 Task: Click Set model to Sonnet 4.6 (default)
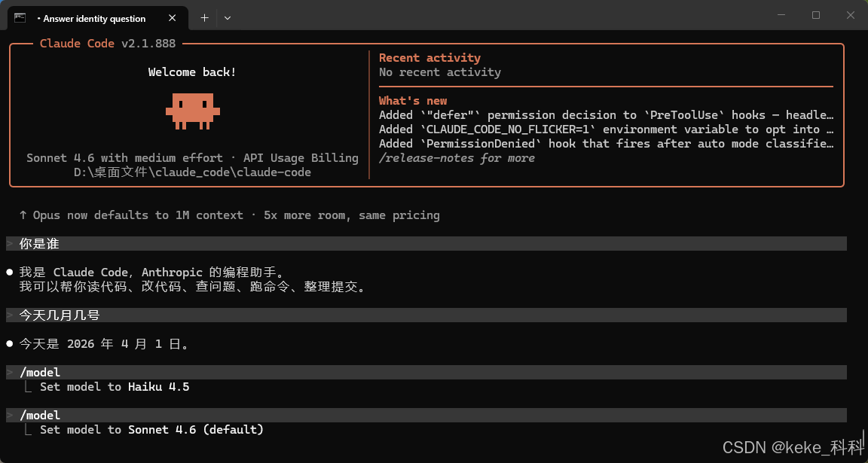pyautogui.click(x=151, y=430)
